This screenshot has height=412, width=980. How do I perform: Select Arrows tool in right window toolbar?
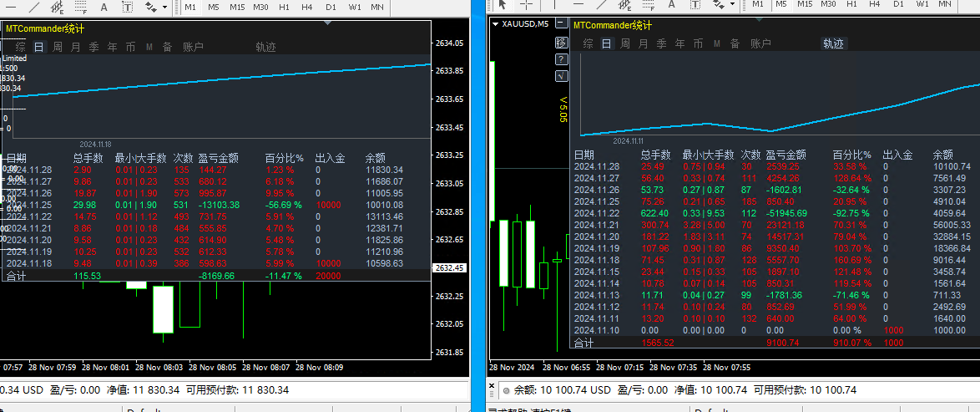coord(719,5)
